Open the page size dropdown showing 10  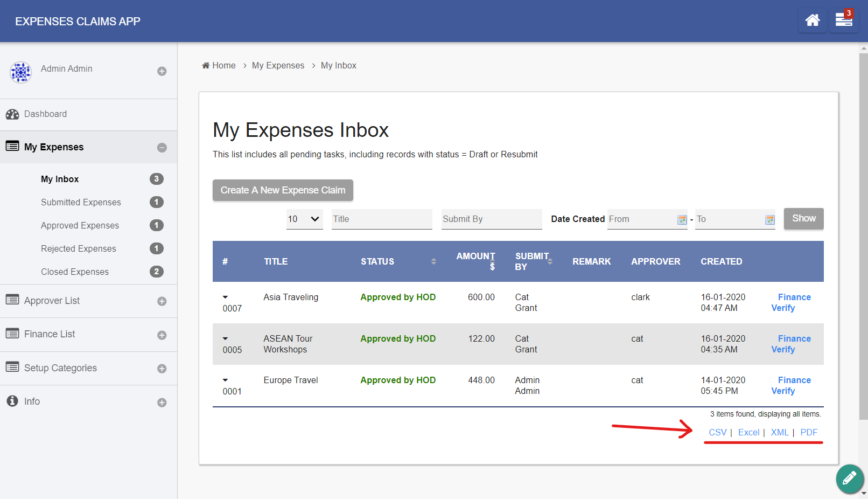(x=304, y=219)
